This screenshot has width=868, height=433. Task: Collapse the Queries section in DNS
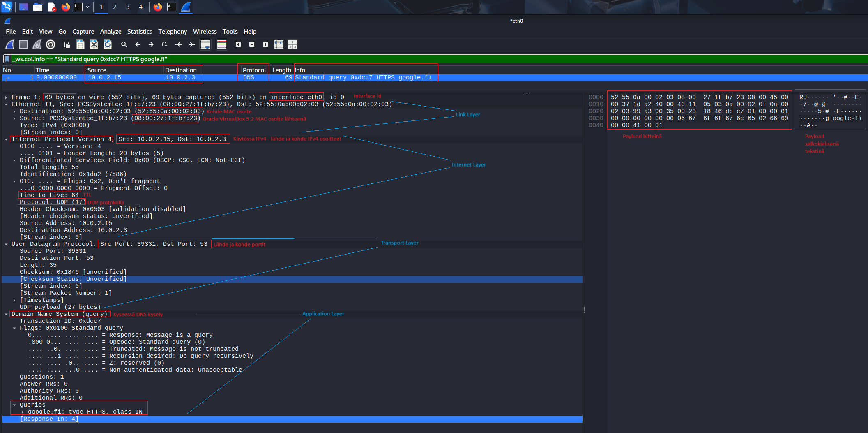click(x=14, y=405)
